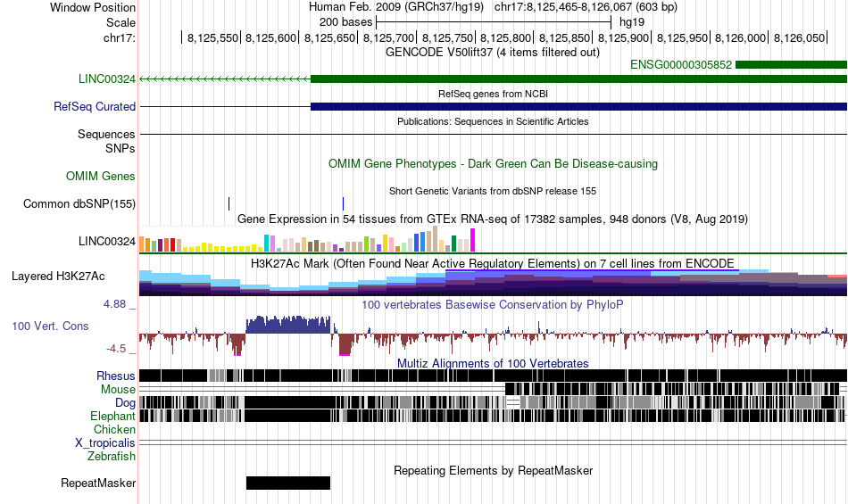Click the -4.5 PhyloP lower scale value
Viewport: 848px width, 504px height.
pyautogui.click(x=116, y=349)
